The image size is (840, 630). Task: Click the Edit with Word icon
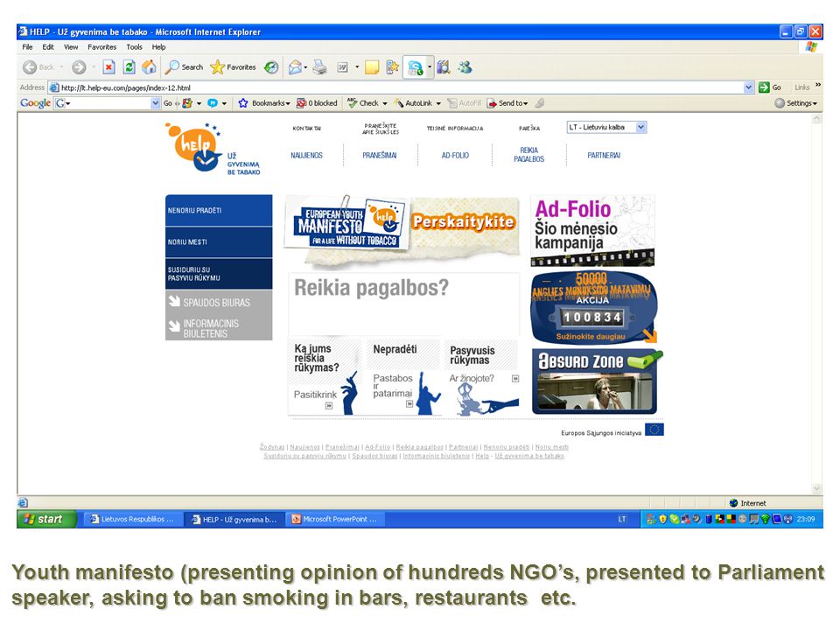342,67
